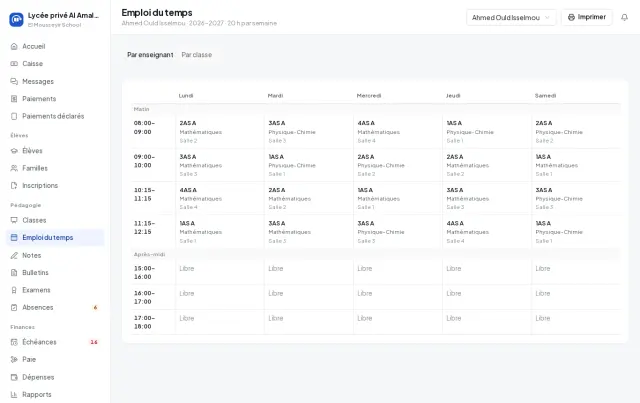The image size is (640, 403).
Task: Click the Mardi column header
Action: (x=275, y=96)
